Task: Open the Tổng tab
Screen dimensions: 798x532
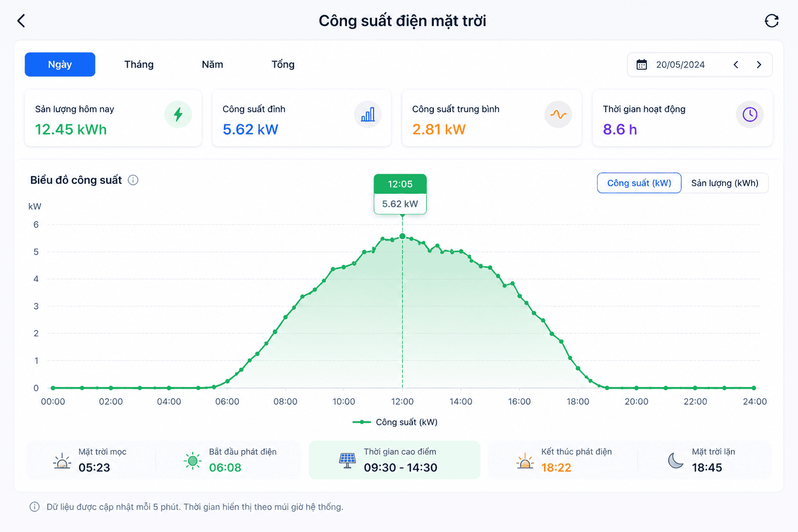Action: click(283, 64)
